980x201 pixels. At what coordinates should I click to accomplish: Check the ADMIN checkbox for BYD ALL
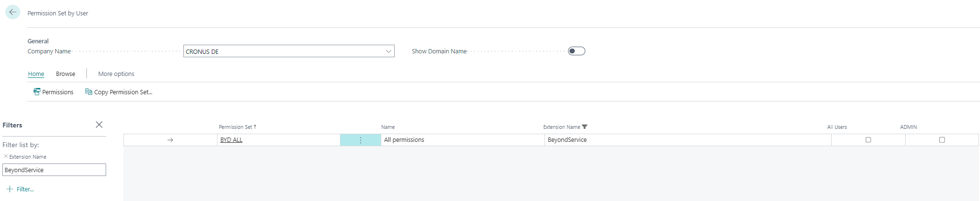coord(942,140)
